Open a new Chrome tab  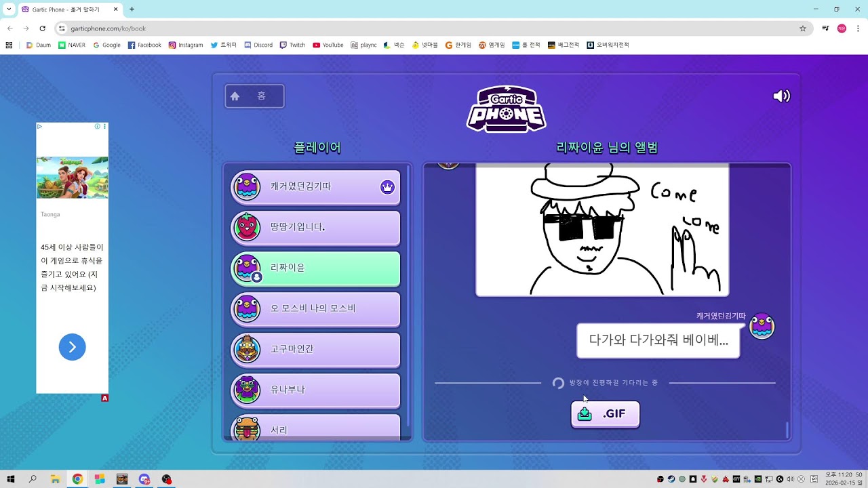click(x=132, y=9)
